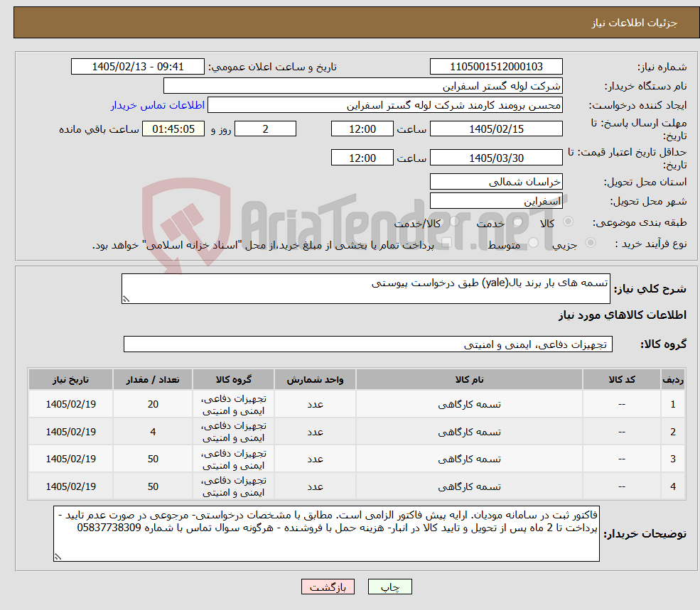Select the کالا radio button

pos(569,222)
